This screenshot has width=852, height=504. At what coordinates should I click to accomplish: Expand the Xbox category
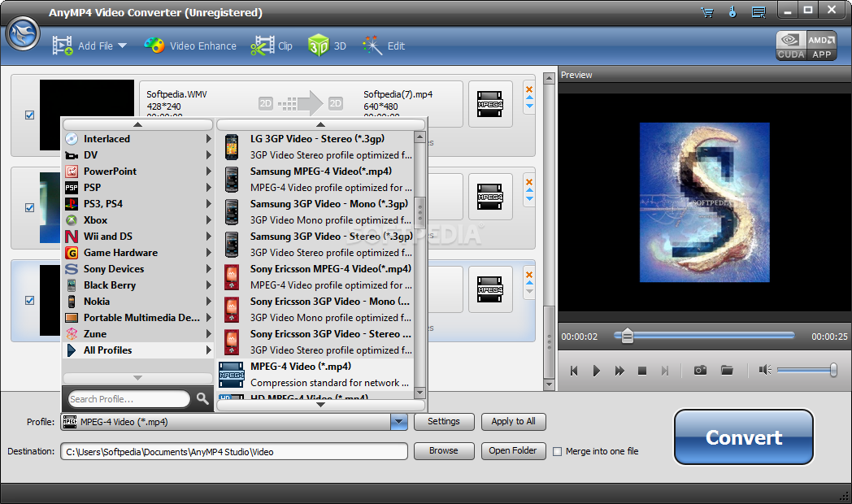click(x=209, y=220)
